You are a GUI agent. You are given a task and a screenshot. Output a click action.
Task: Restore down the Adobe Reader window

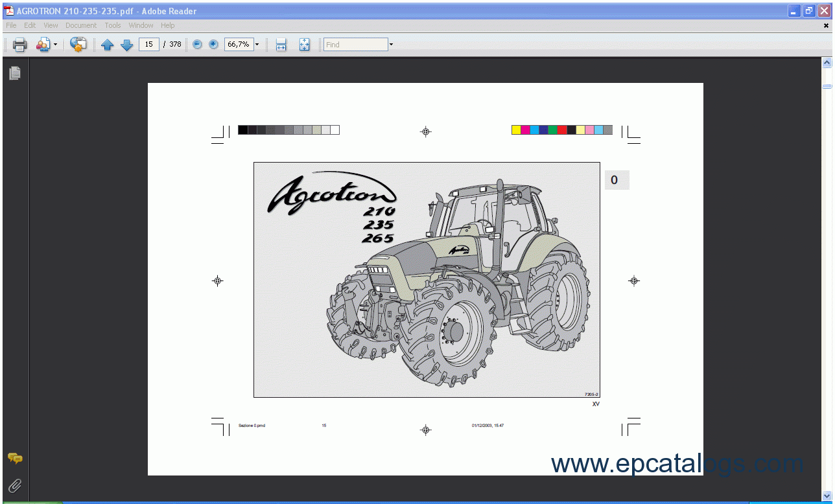809,10
